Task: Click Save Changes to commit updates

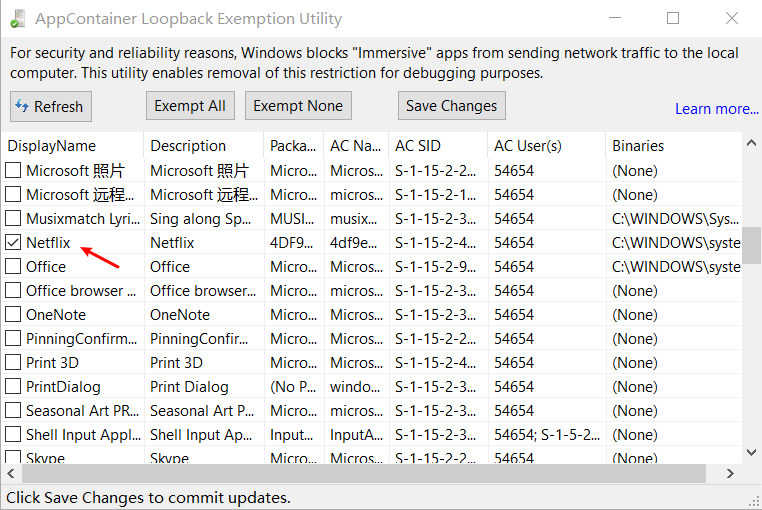Action: coord(451,106)
